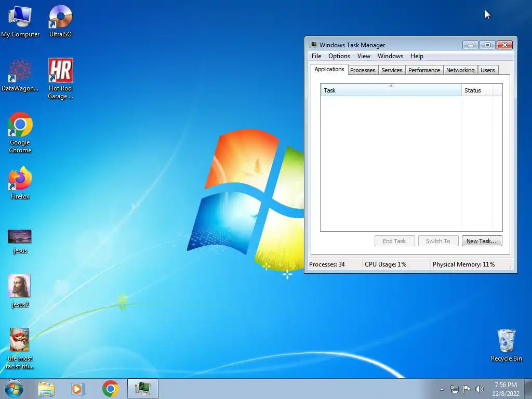Switch to the Performance tab
The image size is (532, 399).
click(x=424, y=70)
